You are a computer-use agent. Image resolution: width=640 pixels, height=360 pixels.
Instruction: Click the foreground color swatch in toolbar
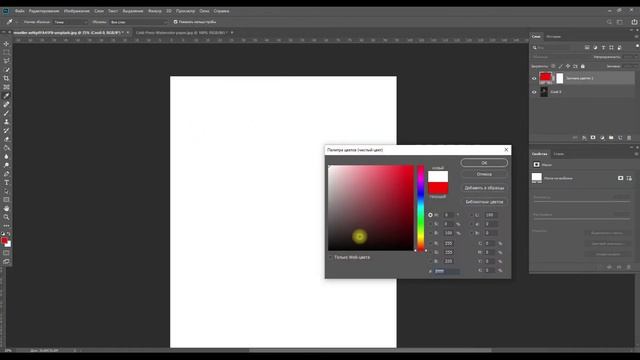tap(4, 241)
